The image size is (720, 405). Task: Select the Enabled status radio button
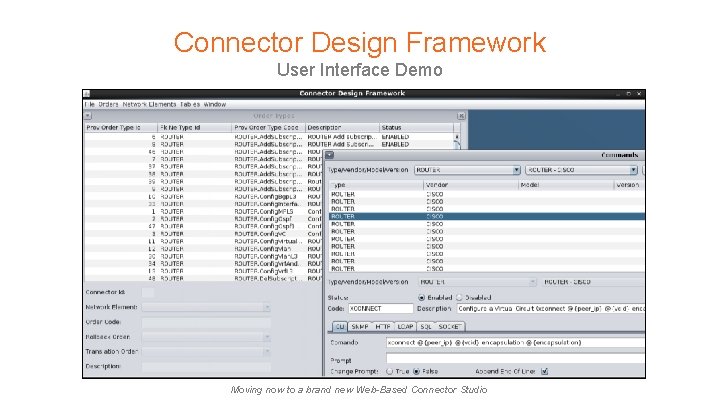tap(422, 298)
